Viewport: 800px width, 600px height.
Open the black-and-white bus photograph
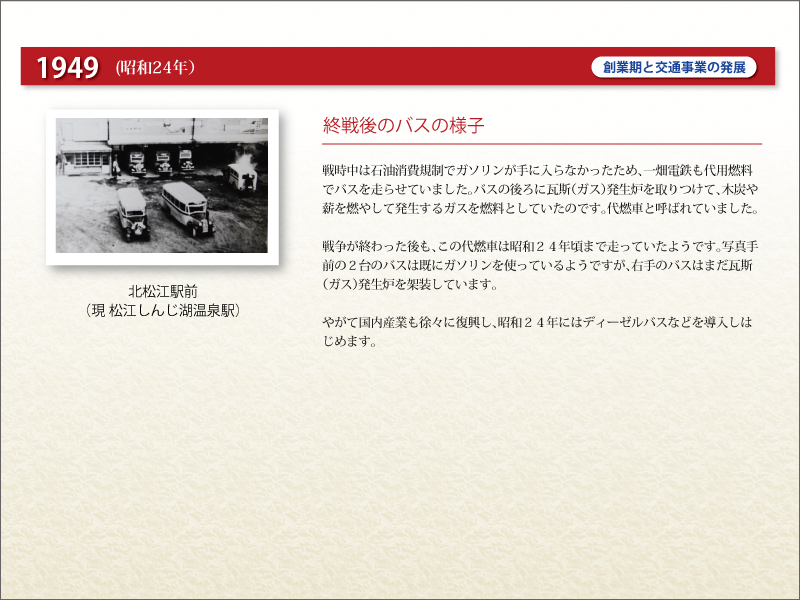[x=162, y=186]
